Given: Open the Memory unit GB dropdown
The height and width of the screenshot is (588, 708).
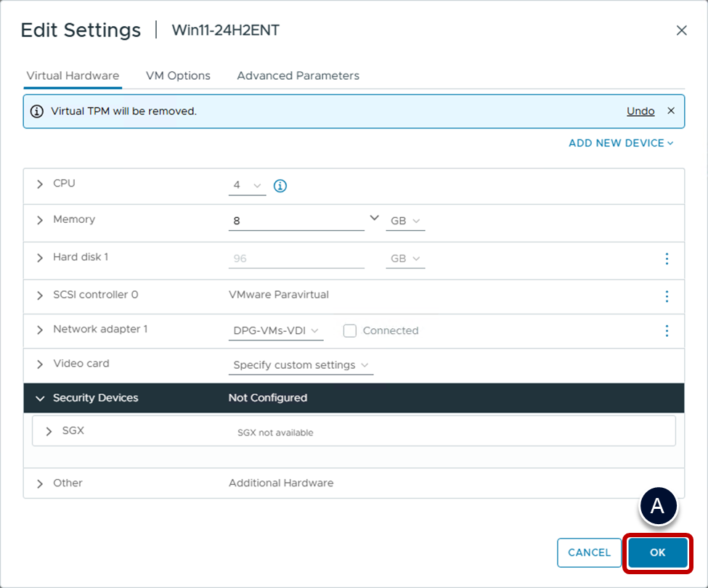Looking at the screenshot, I should (404, 221).
